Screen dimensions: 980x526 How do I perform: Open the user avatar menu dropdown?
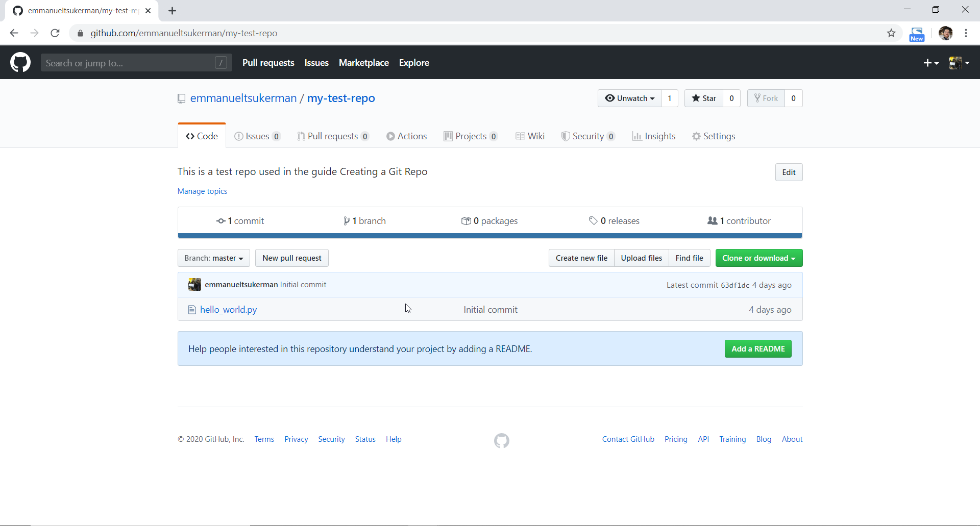(959, 63)
